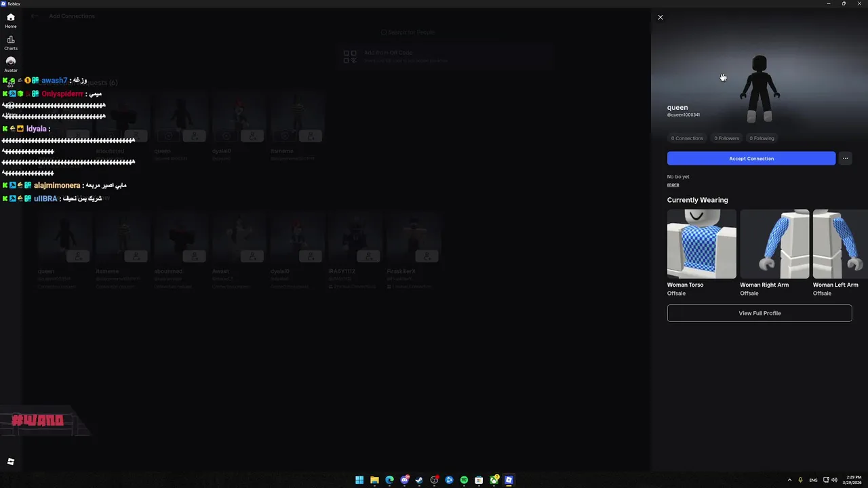868x488 pixels.
Task: Click the username @queen1000341
Action: coord(684,115)
